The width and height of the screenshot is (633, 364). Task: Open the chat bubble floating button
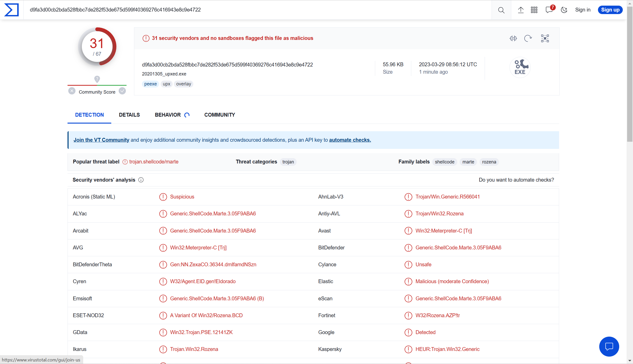click(x=609, y=346)
